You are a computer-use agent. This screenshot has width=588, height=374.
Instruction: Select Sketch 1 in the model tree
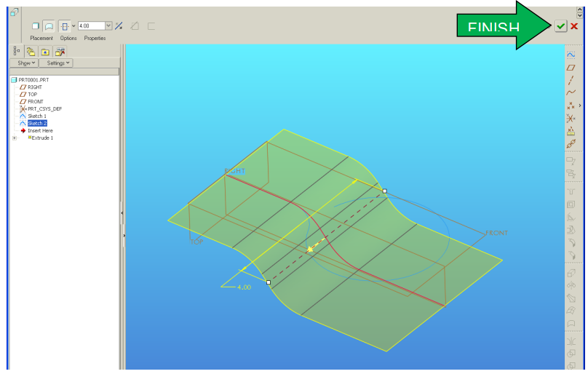tap(36, 116)
